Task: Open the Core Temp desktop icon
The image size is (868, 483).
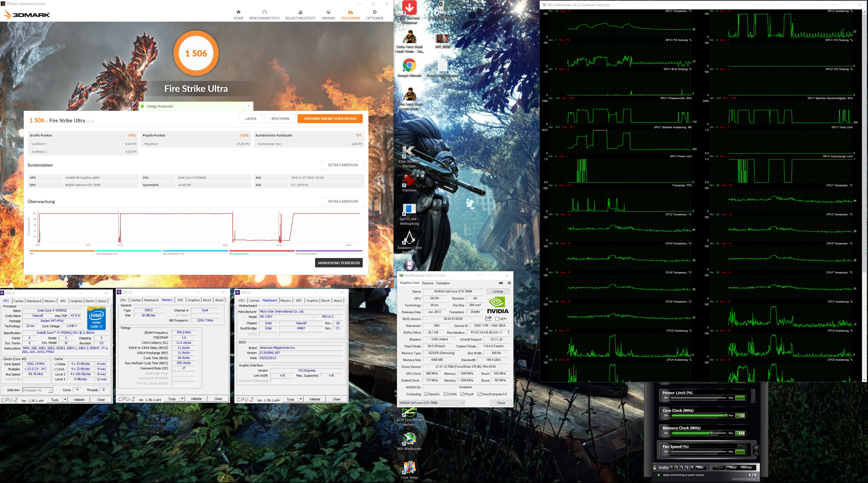Action: [409, 470]
